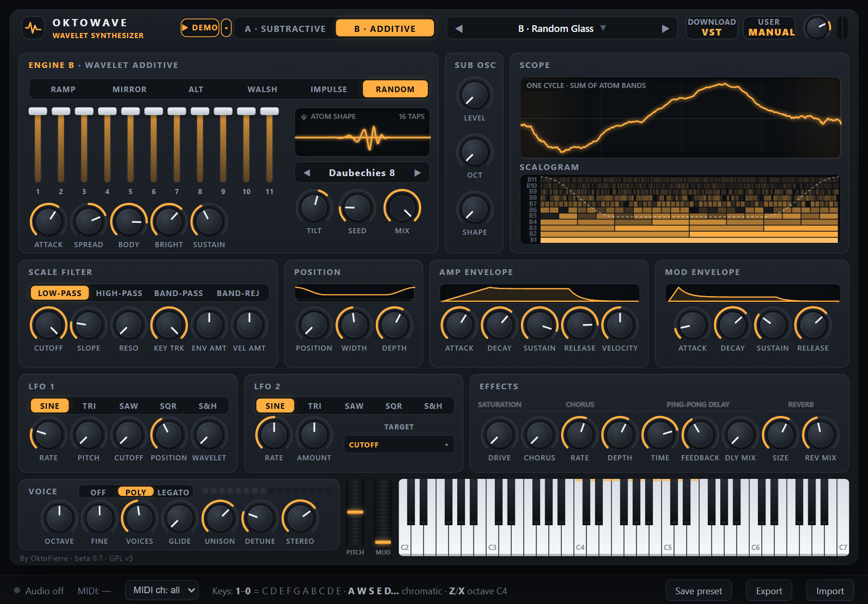The image size is (868, 604).
Task: Turn voice mode OFF
Action: click(98, 492)
